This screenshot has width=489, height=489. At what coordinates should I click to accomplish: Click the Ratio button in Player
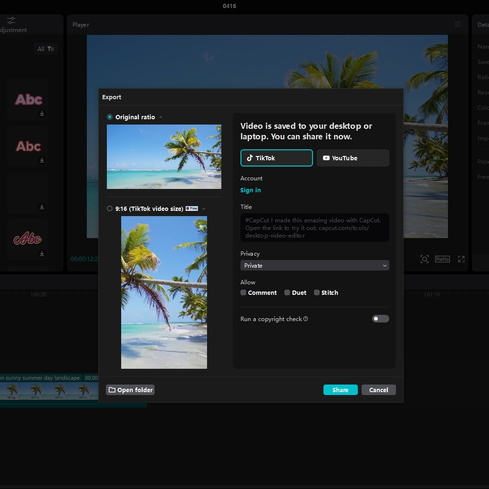coord(442,259)
